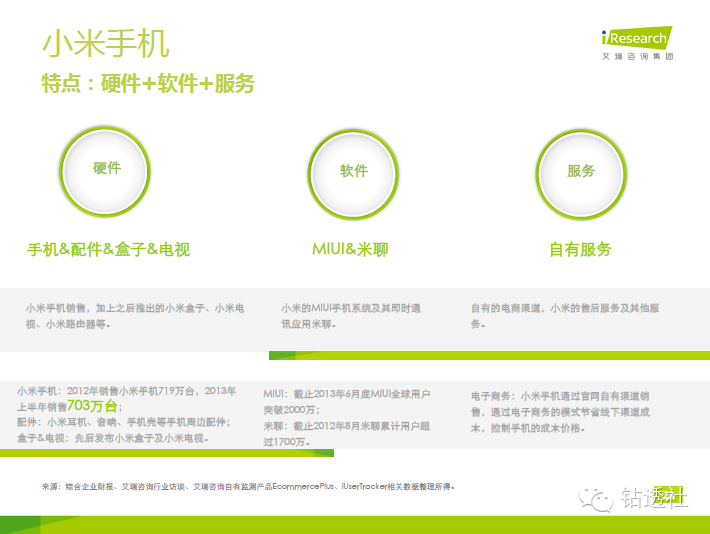Click the 小米手机 slide title
710x534 pixels.
coord(106,43)
